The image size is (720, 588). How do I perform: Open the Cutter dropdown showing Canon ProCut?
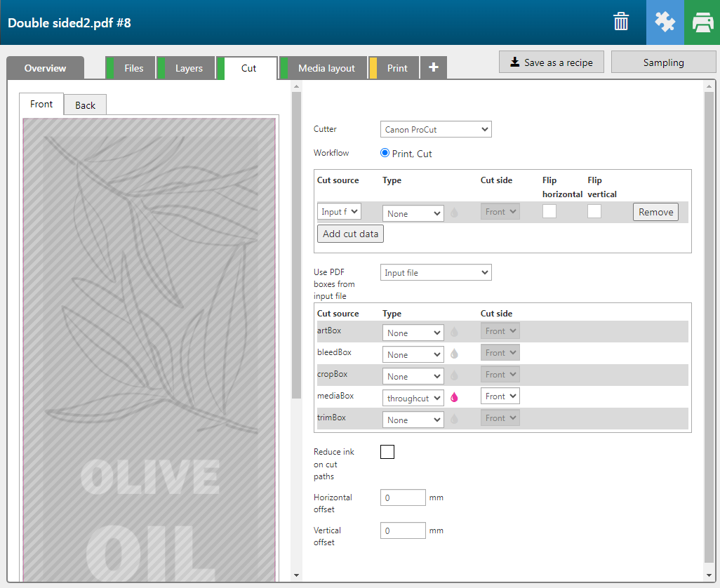pos(435,129)
